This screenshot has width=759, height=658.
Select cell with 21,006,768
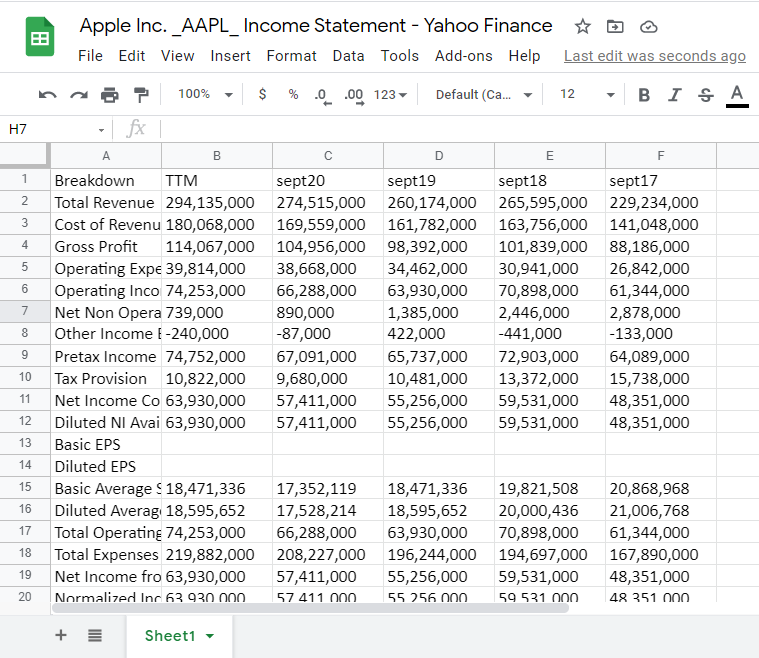[661, 510]
